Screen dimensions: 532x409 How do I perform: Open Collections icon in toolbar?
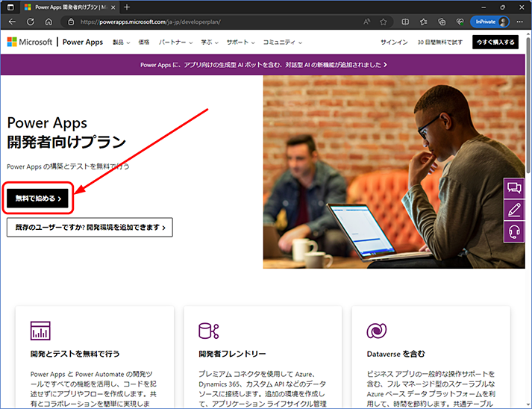(442, 22)
